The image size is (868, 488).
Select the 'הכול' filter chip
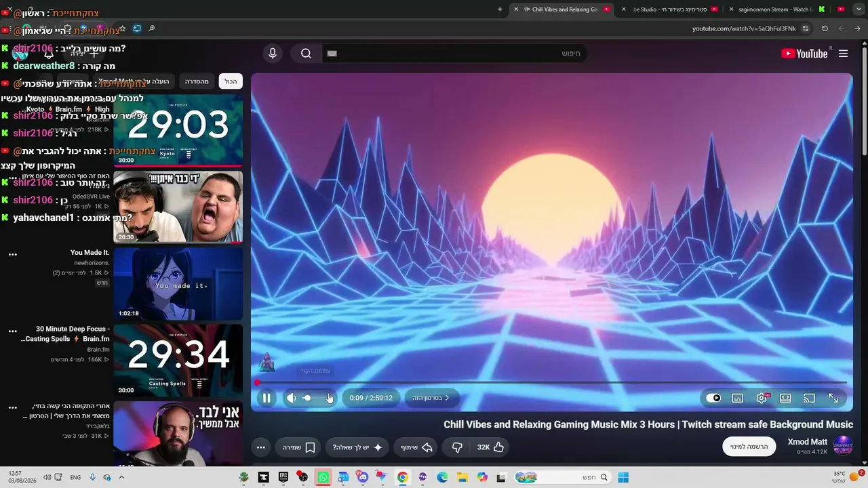pos(231,81)
